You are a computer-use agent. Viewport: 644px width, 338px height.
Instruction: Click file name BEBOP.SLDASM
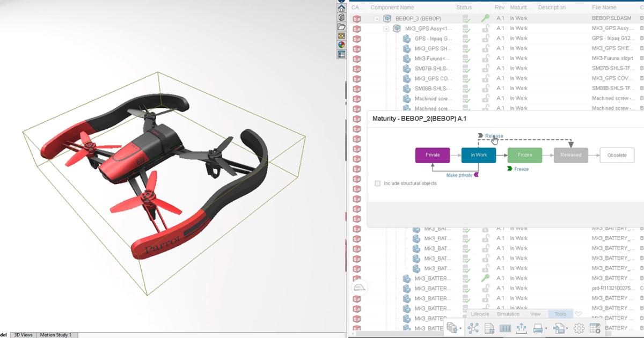[613, 18]
